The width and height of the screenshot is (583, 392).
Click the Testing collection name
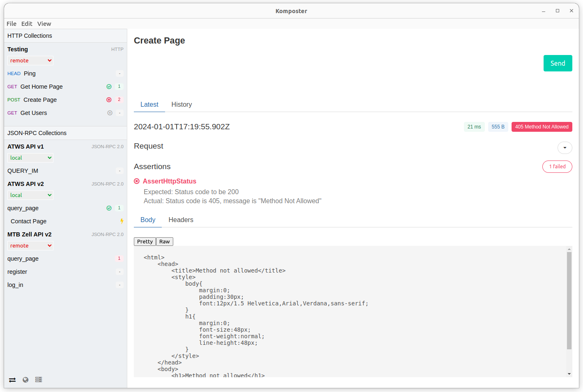(x=18, y=49)
